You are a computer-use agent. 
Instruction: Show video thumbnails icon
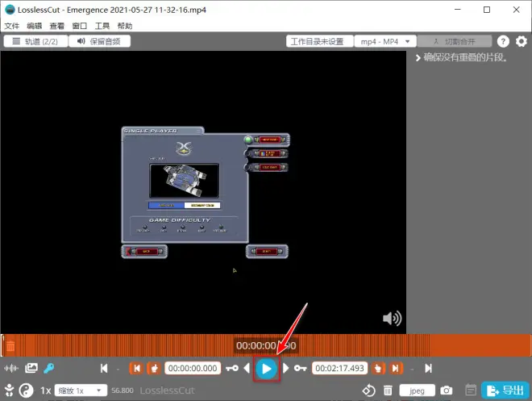click(31, 368)
